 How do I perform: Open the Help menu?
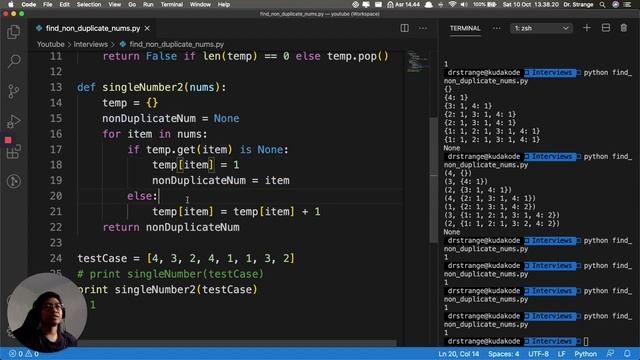[x=224, y=4]
